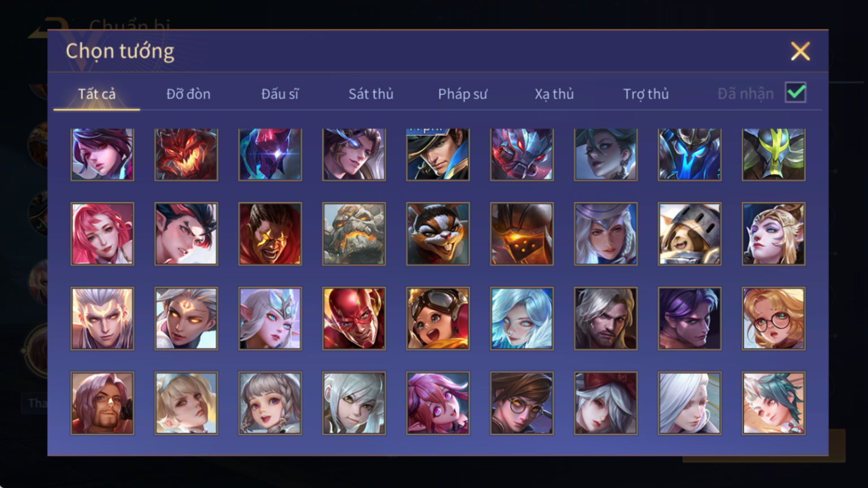The height and width of the screenshot is (488, 868).
Task: Pick the pink-haired woman hero portrait
Action: coord(102,234)
